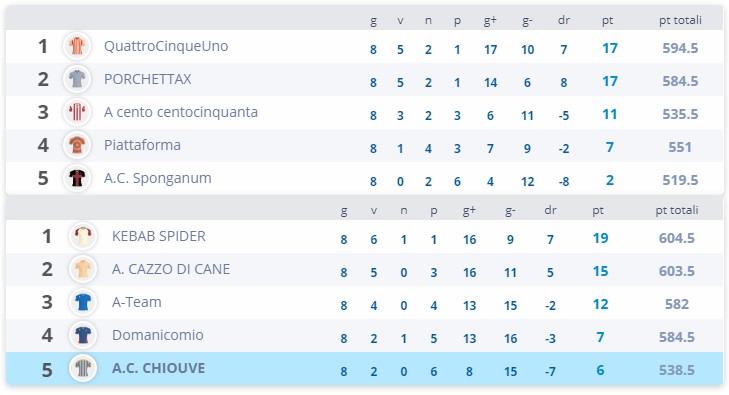Open the QuattroCinqueUno team link

point(166,46)
